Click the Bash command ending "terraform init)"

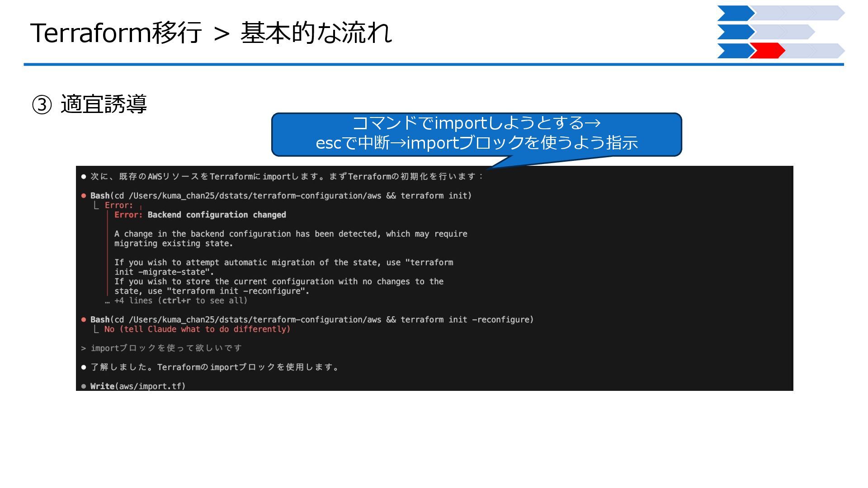coord(281,196)
